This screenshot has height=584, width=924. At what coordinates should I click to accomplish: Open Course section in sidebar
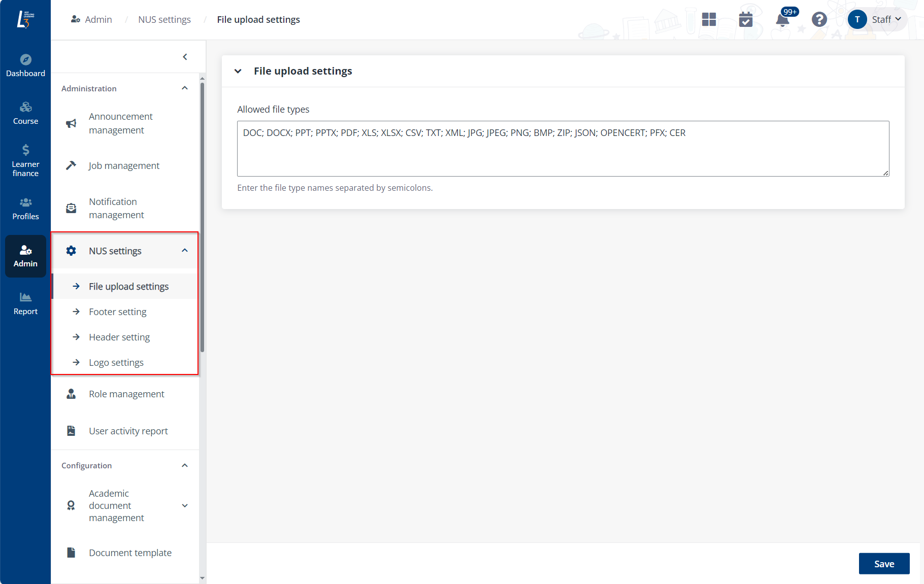25,113
